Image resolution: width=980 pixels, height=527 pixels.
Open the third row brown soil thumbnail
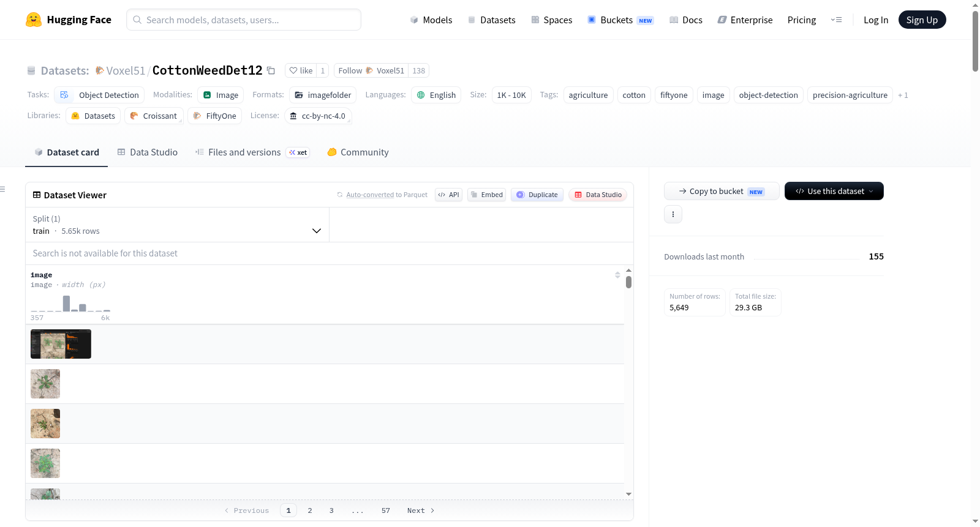click(45, 424)
